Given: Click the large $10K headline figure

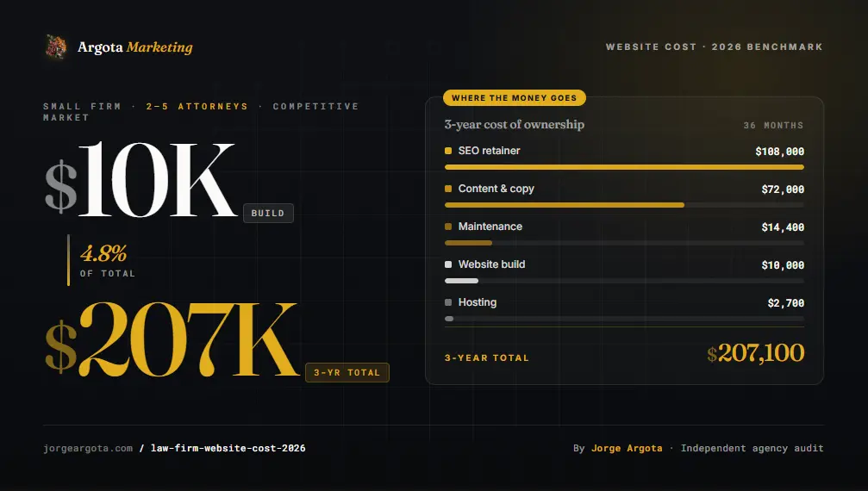Looking at the screenshot, I should 141,179.
